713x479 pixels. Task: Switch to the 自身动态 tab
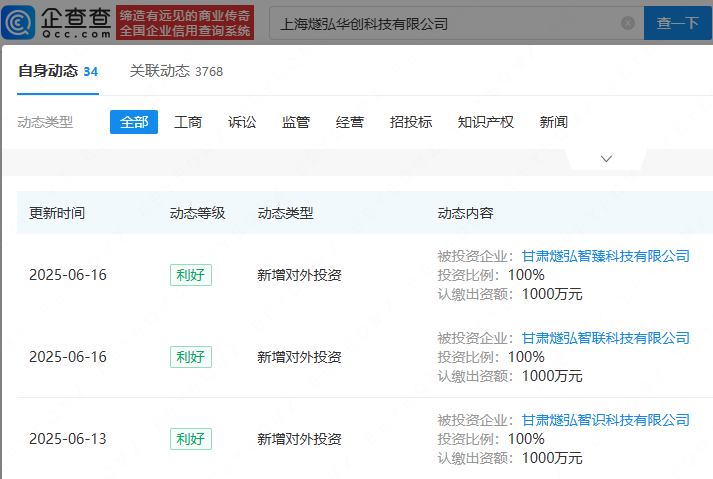58,71
